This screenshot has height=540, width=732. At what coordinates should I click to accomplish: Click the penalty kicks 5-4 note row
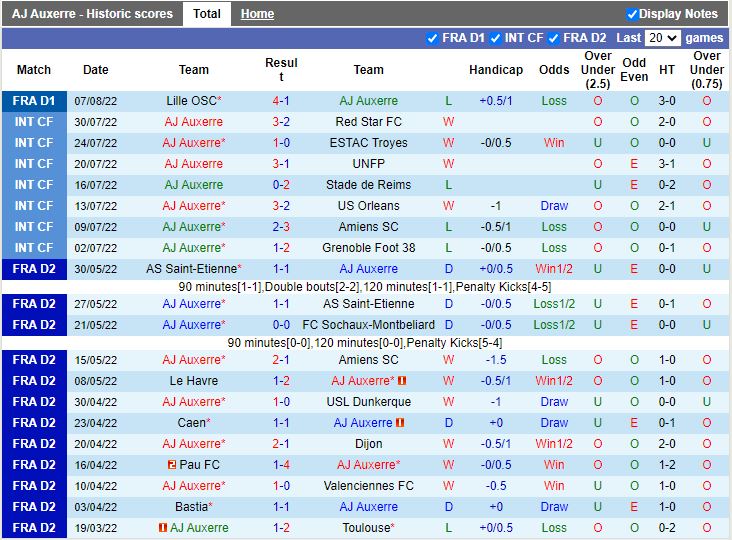365,343
